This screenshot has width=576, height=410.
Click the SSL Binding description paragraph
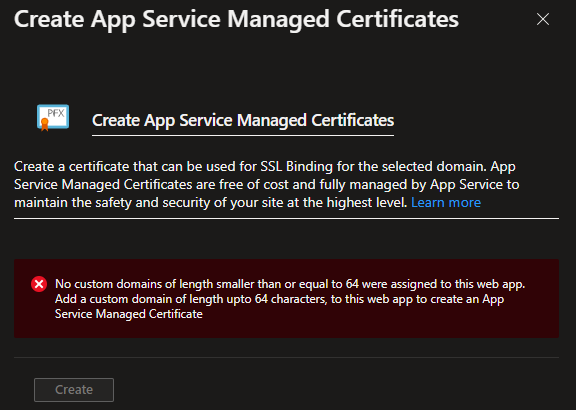pos(266,184)
